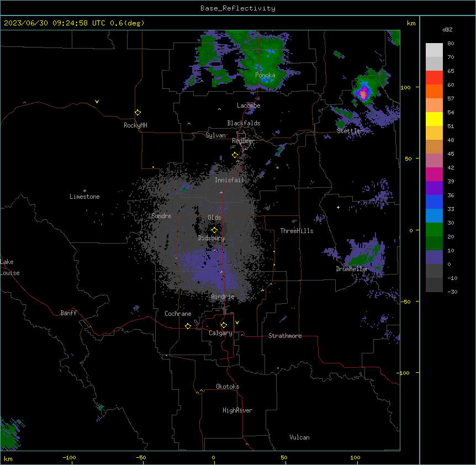
Task: Select the yellow 51-54 dBZ legend swatch
Action: (434, 119)
